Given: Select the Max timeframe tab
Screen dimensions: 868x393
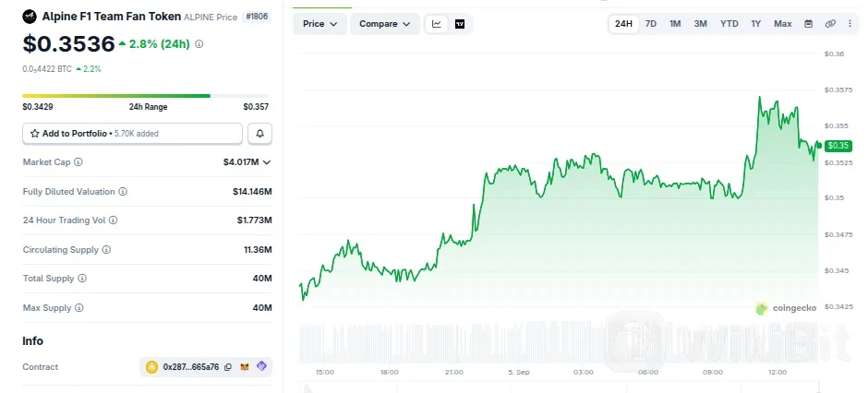Looking at the screenshot, I should coord(783,24).
